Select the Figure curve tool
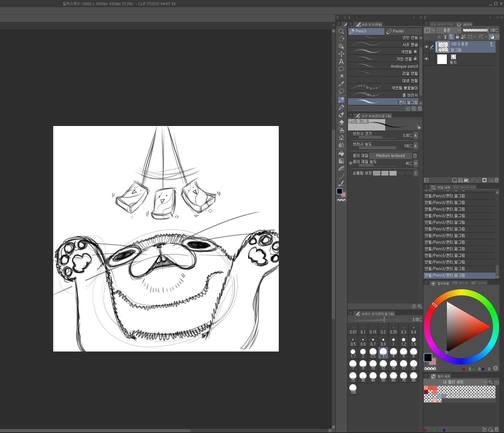504x433 pixels. click(341, 176)
